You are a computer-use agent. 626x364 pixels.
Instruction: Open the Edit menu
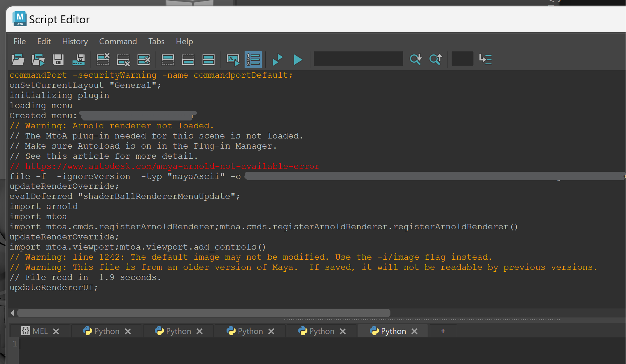tap(44, 41)
